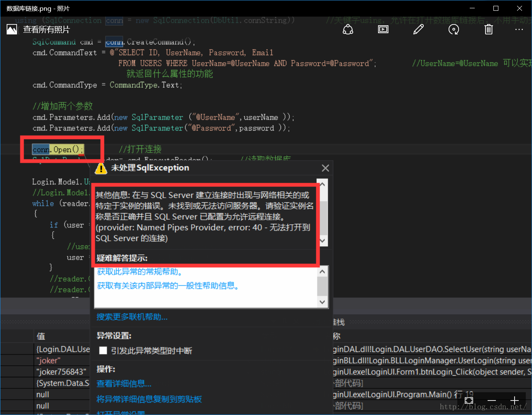Screen dimensions: 532x415
Task: Click the 值 column header
Action: [x=41, y=336]
